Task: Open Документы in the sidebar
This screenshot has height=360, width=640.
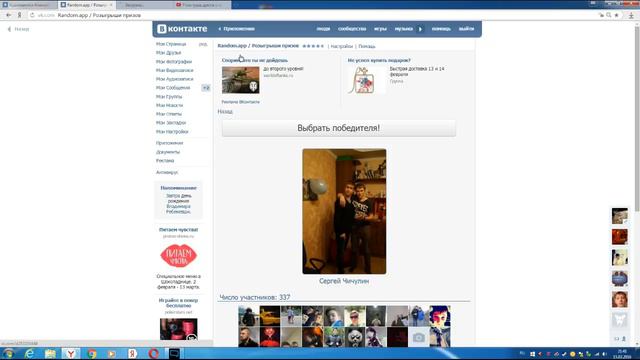Action: click(x=168, y=152)
